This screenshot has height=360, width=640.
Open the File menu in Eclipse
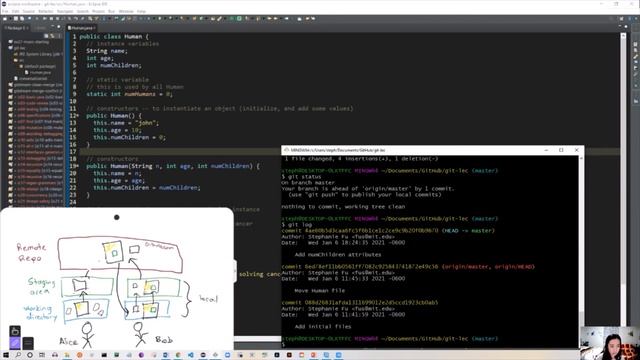click(x=5, y=11)
